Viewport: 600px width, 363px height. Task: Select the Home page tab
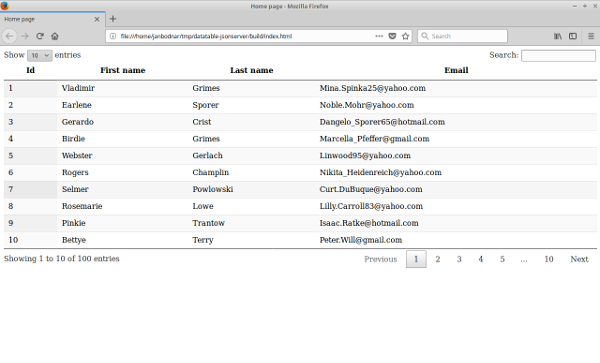click(x=52, y=19)
